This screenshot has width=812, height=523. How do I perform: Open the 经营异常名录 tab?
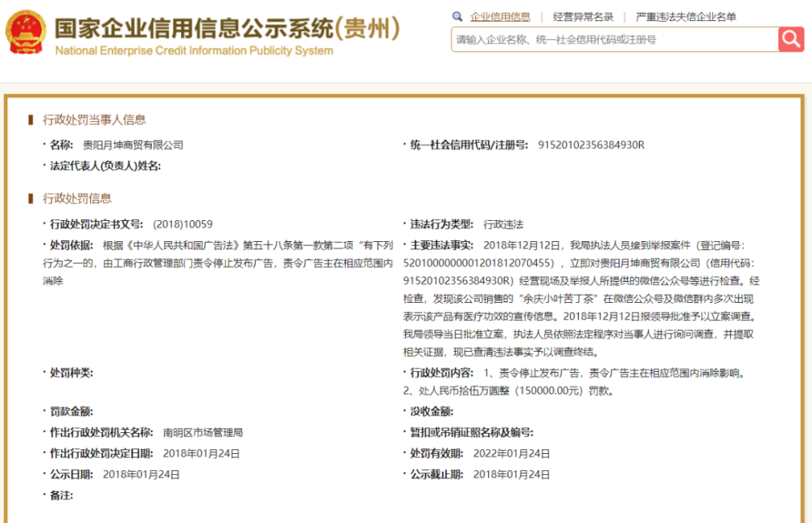point(583,16)
